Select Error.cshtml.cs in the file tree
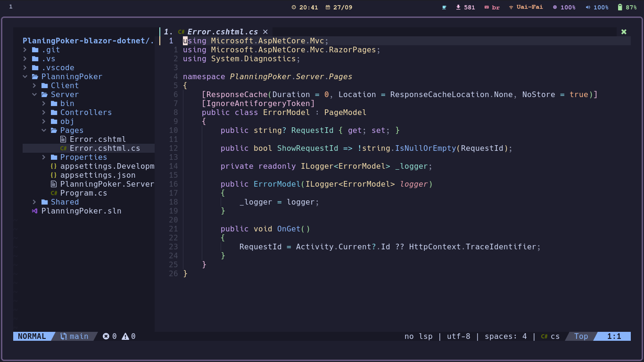The width and height of the screenshot is (644, 362). click(105, 148)
